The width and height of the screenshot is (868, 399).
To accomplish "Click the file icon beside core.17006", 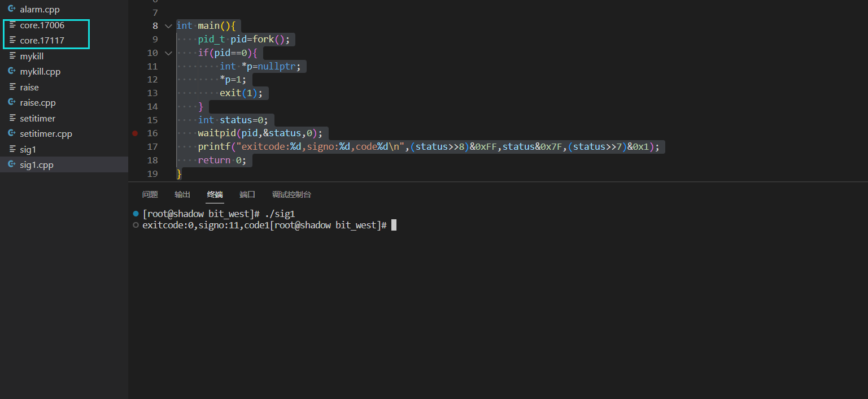I will [x=12, y=25].
